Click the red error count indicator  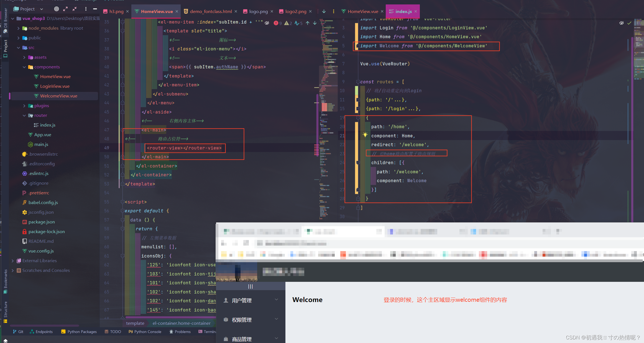click(278, 23)
